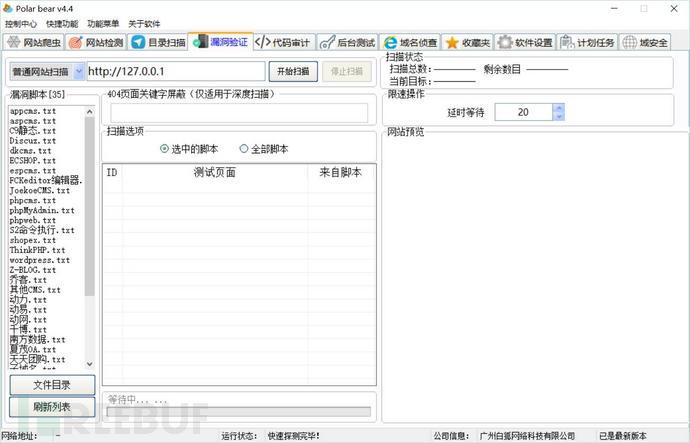Select appcms.txt in the script list
Viewport: 690px width, 443px height.
click(33, 111)
